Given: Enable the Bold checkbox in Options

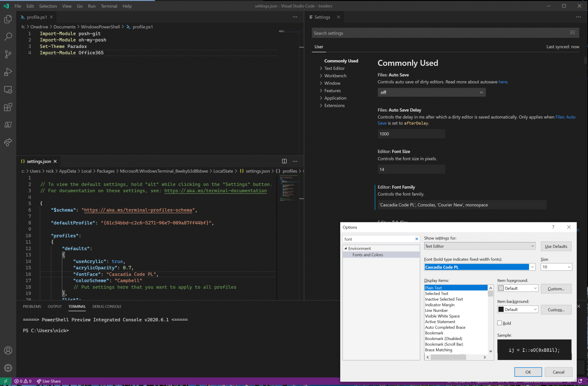Looking at the screenshot, I should pyautogui.click(x=500, y=323).
